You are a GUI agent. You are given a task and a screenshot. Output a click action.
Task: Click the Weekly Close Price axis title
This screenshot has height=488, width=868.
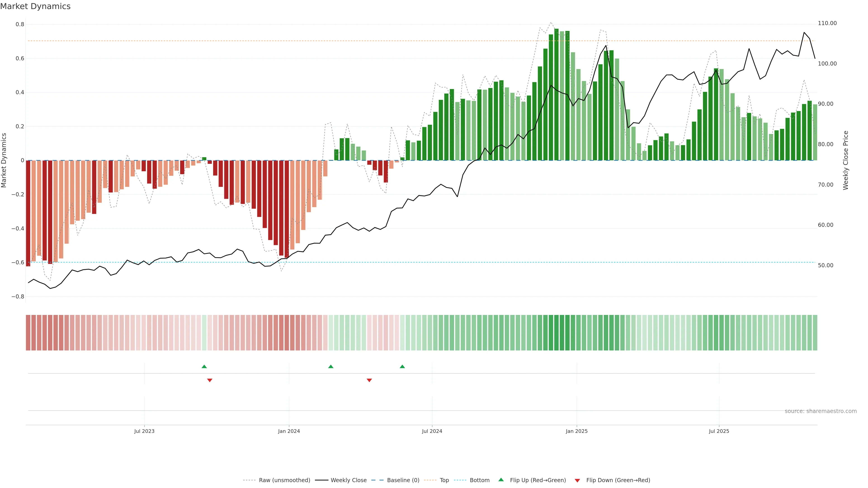[845, 160]
